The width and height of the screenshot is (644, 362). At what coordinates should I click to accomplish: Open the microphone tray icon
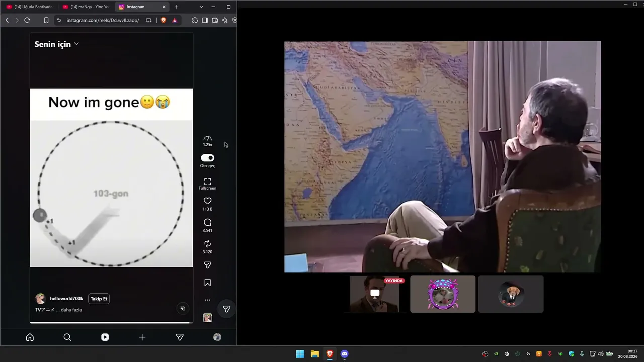[582, 354]
